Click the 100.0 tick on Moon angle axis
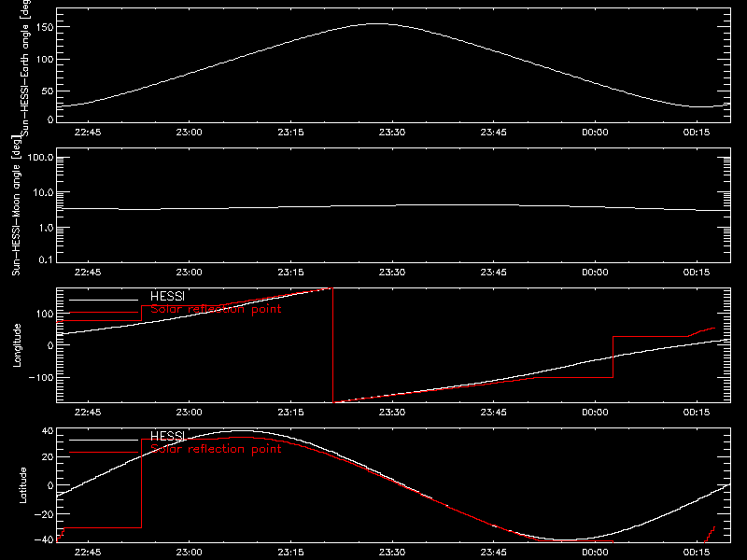 [40, 157]
